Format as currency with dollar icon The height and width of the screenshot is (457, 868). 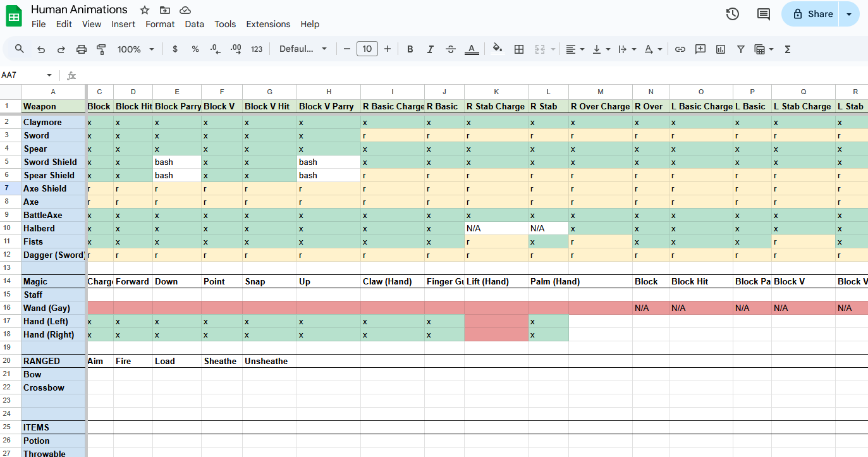coord(175,49)
